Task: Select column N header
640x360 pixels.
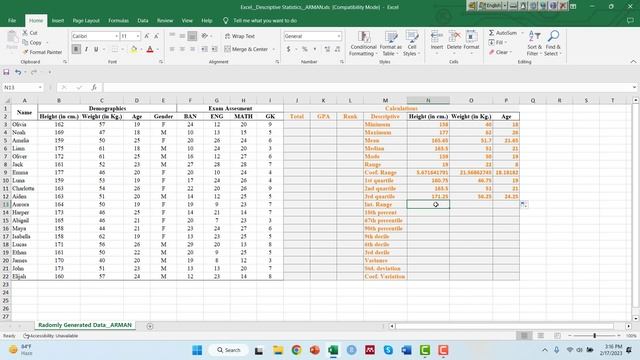Action: 428,100
